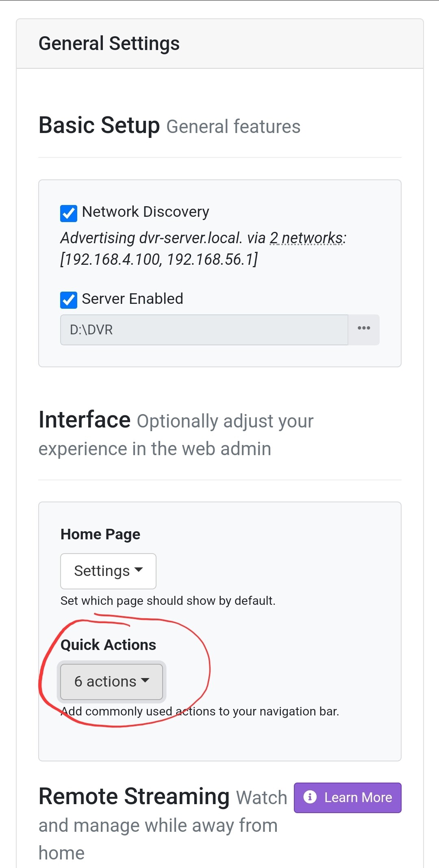Toggle the Network Discovery checkbox
Viewport: 439px width, 868px height.
click(x=69, y=213)
